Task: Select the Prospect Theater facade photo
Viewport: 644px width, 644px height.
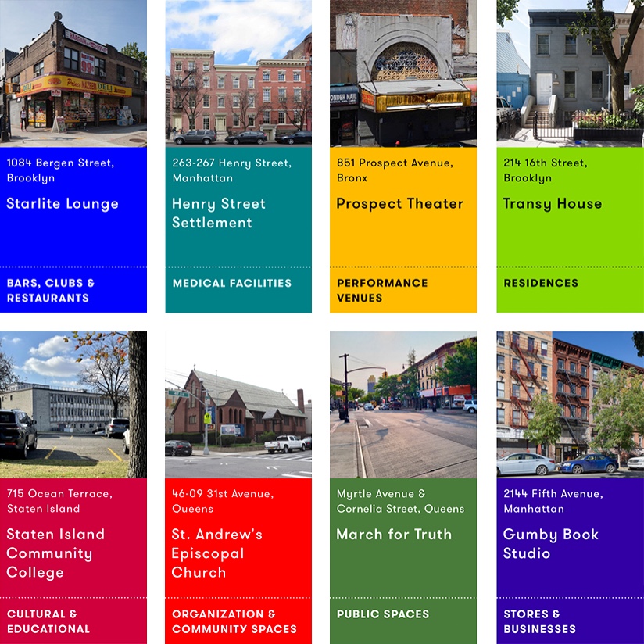Action: point(402,73)
